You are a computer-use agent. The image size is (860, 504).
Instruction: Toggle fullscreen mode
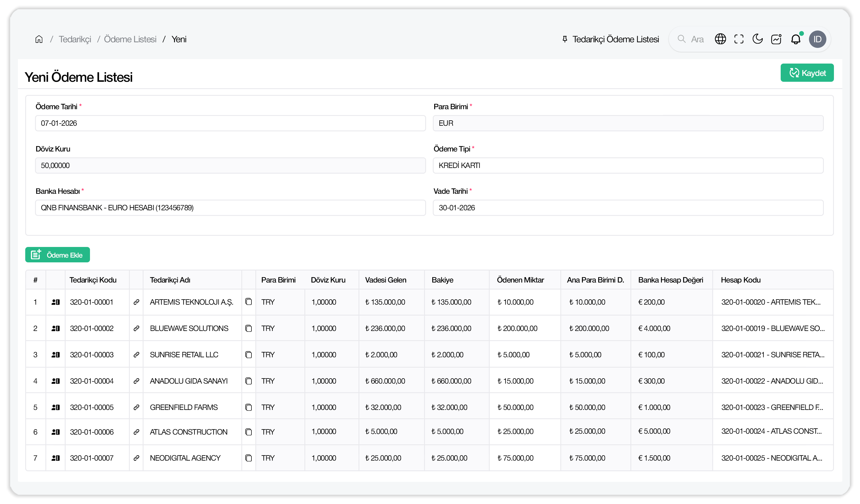739,39
